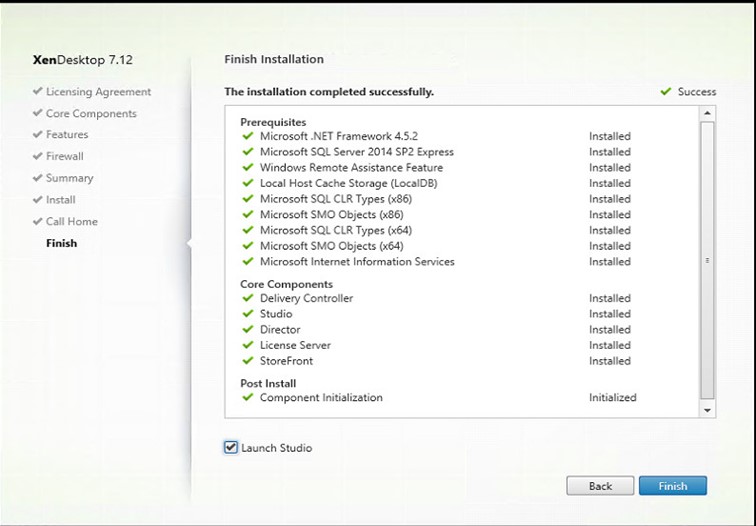Click the Finish Installation heading
This screenshot has height=526, width=756.
click(x=274, y=59)
